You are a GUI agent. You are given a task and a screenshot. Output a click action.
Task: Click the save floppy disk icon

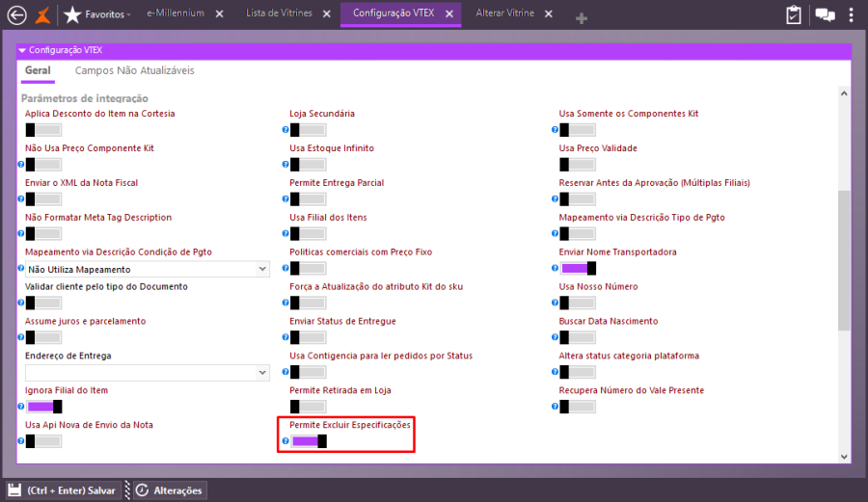click(x=14, y=490)
